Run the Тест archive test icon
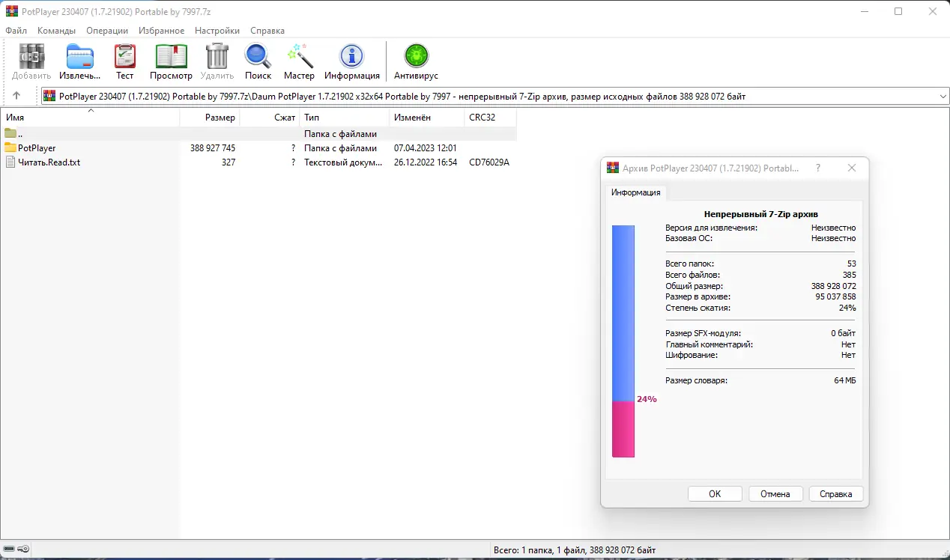950x560 pixels. 124,56
